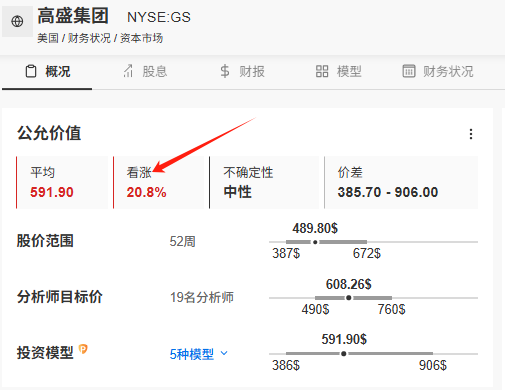Click the grid icon beside 模型
The width and height of the screenshot is (505, 390).
tap(322, 71)
